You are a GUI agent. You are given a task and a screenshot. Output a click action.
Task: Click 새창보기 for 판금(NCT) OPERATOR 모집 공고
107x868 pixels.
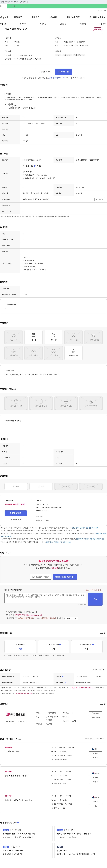(96, 806)
